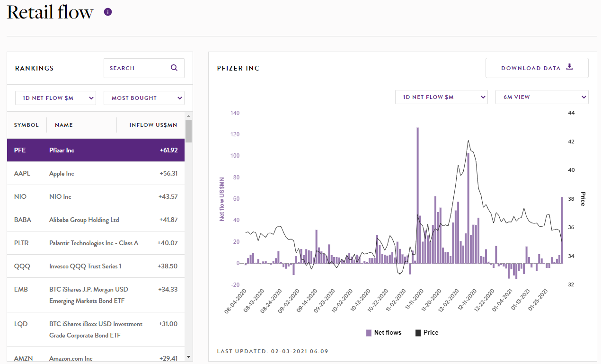This screenshot has width=601, height=364.
Task: Click the BABA symbol text
Action: tap(22, 220)
